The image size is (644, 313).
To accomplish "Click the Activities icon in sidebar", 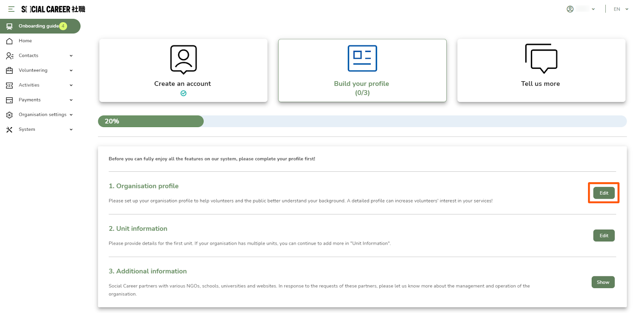I will pyautogui.click(x=10, y=85).
